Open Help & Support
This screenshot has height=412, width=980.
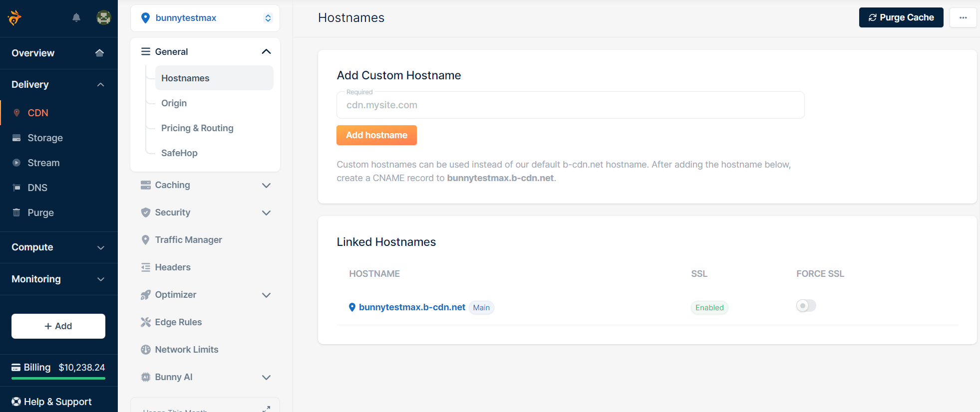(59, 402)
